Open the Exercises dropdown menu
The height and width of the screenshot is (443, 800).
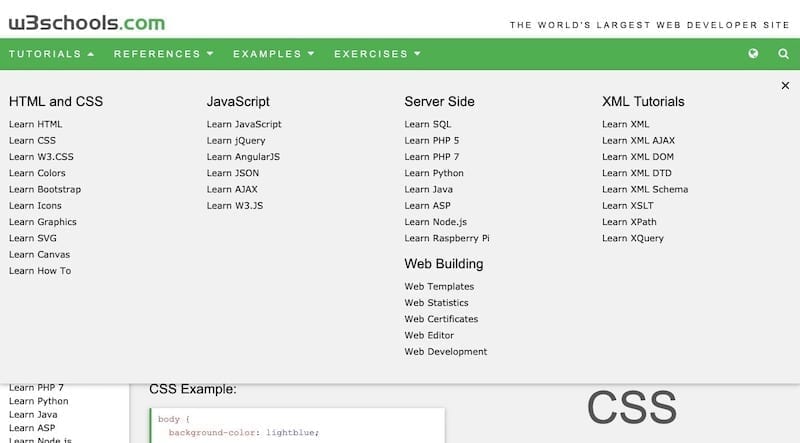tap(378, 54)
